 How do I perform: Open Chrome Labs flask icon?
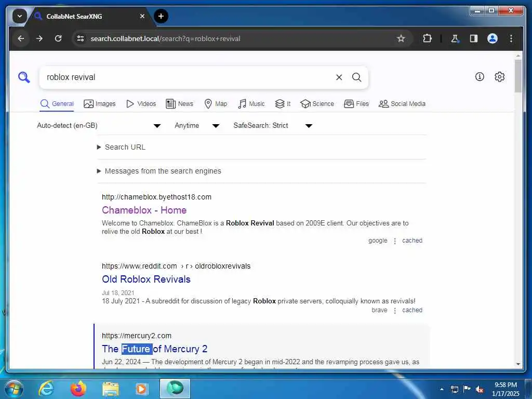click(455, 38)
